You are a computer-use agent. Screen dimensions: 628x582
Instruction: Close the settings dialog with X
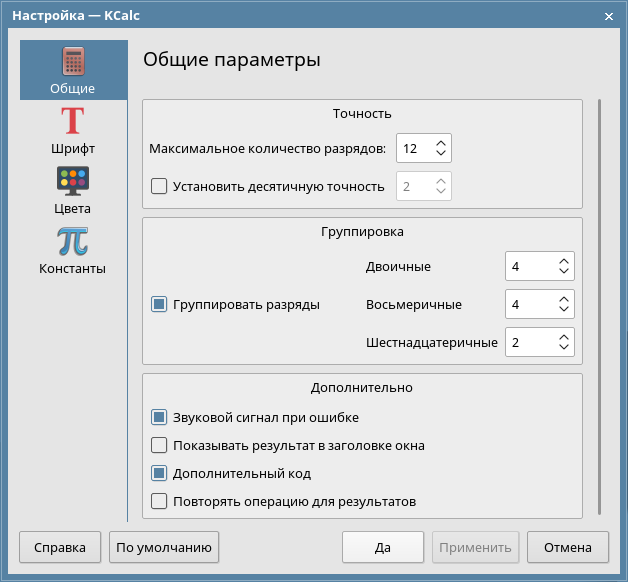[x=609, y=15]
